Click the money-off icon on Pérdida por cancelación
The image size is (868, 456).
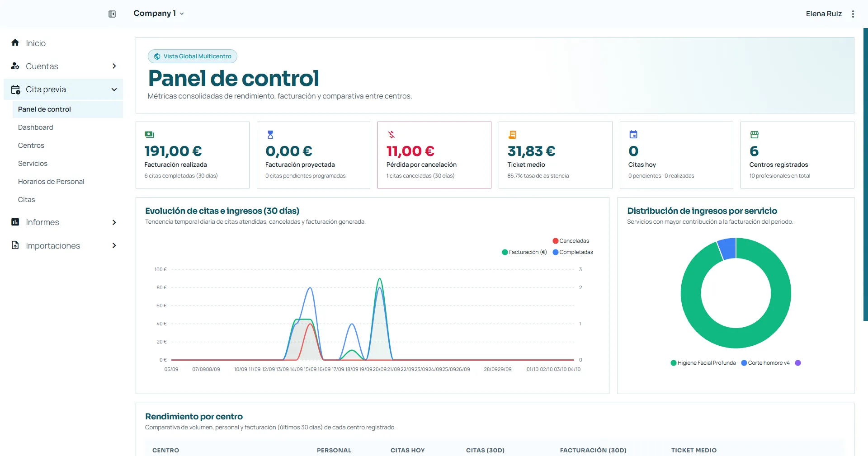(392, 135)
